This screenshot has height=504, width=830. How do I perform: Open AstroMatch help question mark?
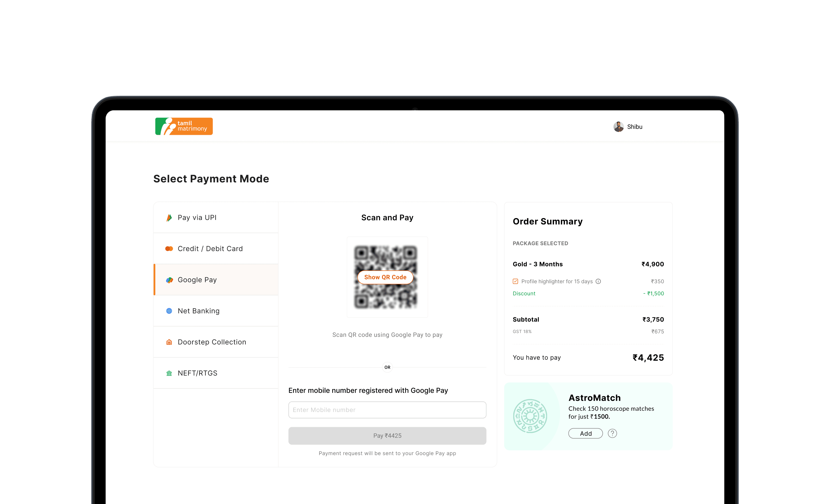[x=612, y=433]
